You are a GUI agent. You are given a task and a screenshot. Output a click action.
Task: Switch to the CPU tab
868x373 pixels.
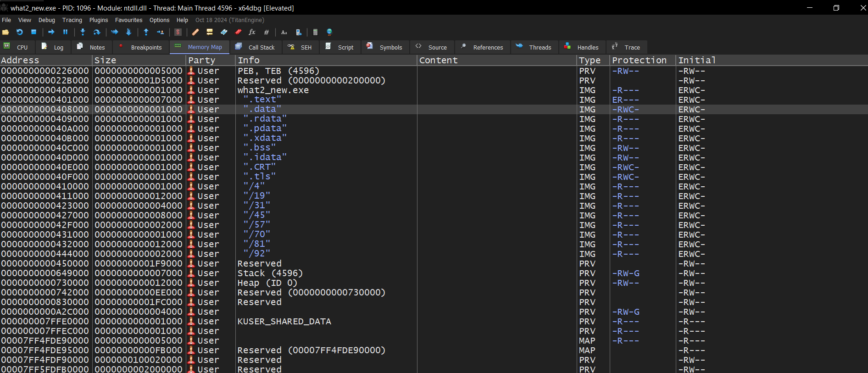(x=17, y=47)
